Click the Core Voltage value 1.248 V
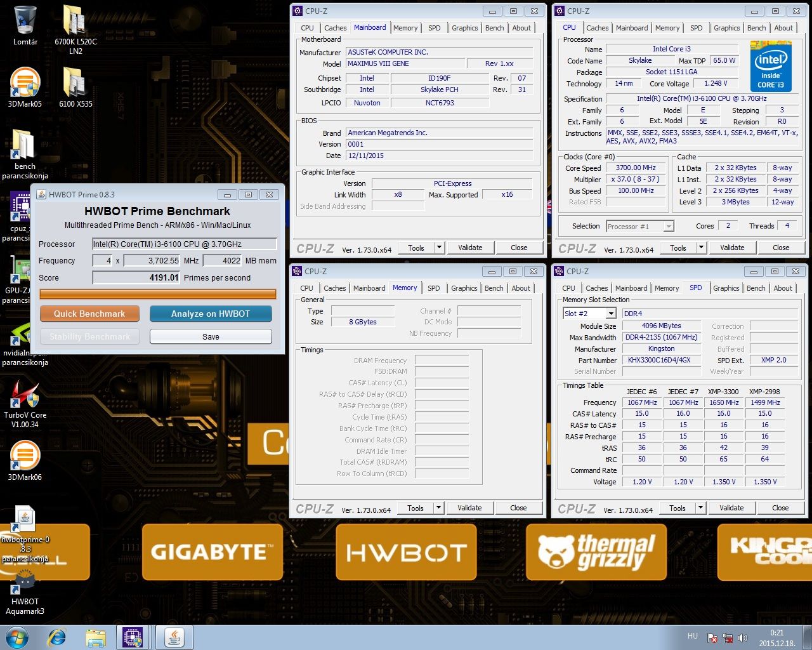This screenshot has width=812, height=650. 716,83
